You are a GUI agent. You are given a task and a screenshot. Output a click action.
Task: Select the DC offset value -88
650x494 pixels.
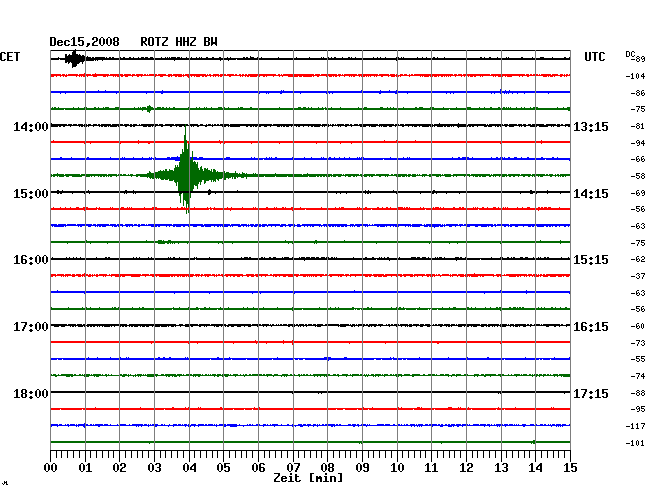point(638,393)
